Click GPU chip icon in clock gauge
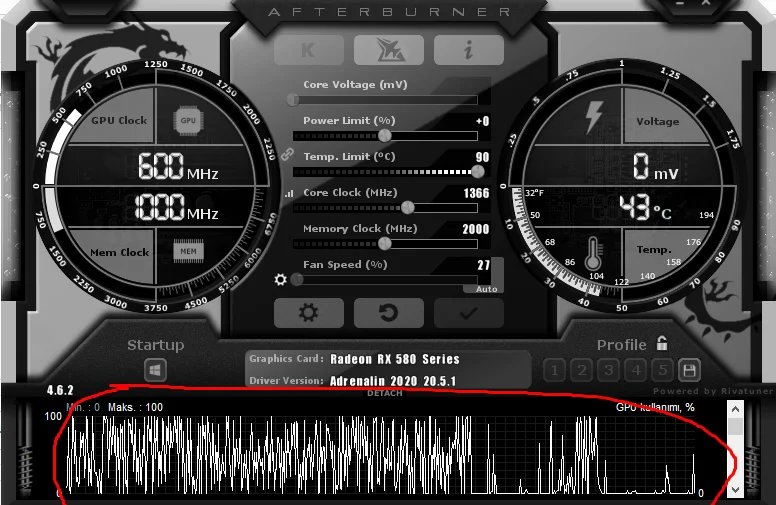The height and width of the screenshot is (505, 776). coord(188,120)
